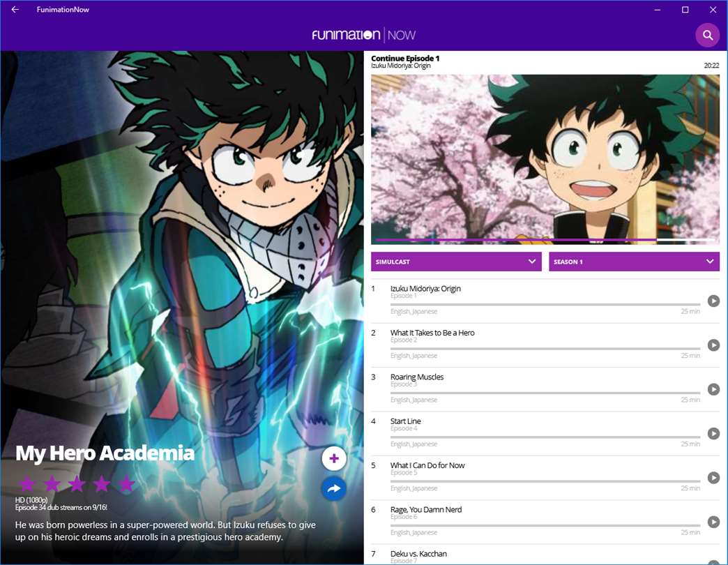The width and height of the screenshot is (728, 565).
Task: Go back with the arrow icon
Action: pyautogui.click(x=15, y=9)
